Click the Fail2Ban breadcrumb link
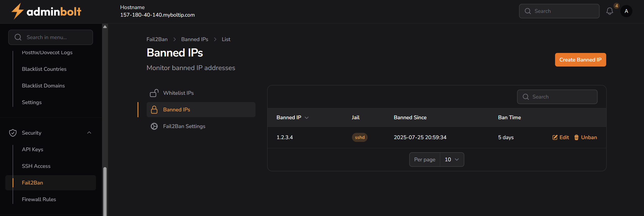 click(x=157, y=39)
